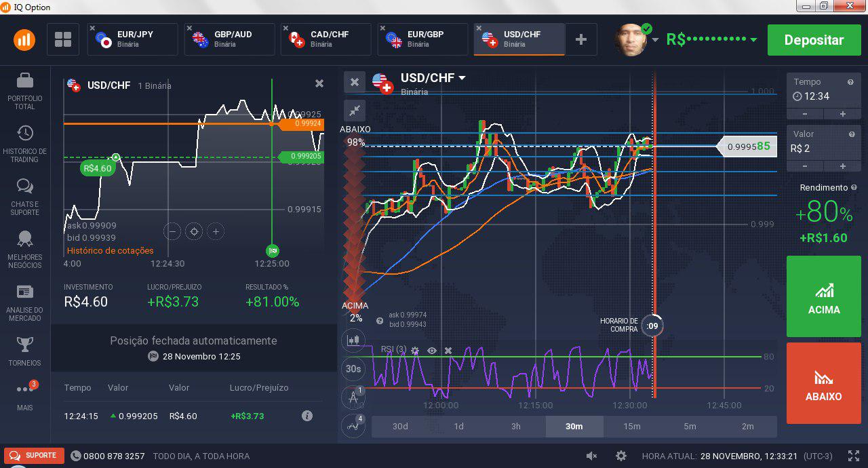
Task: Mute sound via the speaker icon
Action: 593,456
